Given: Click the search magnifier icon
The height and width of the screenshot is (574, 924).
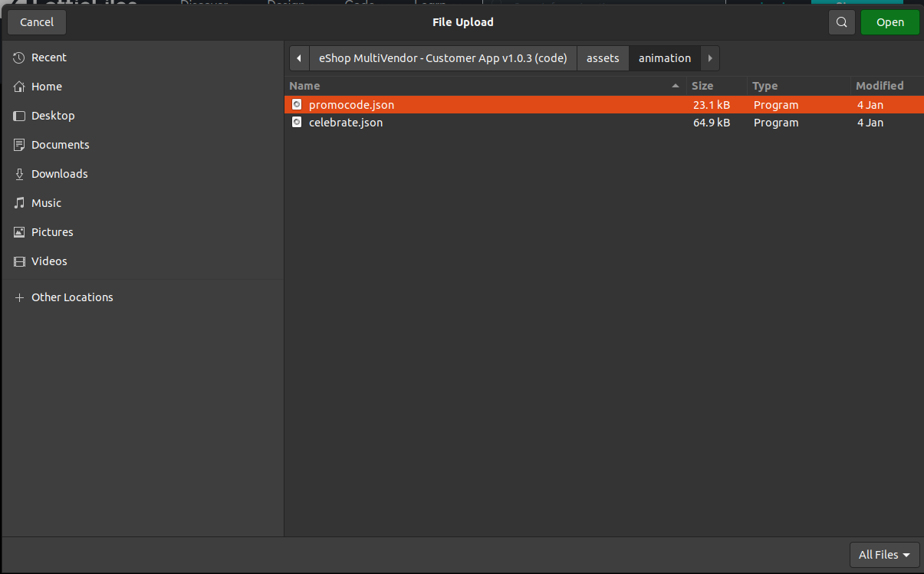Looking at the screenshot, I should click(x=841, y=22).
